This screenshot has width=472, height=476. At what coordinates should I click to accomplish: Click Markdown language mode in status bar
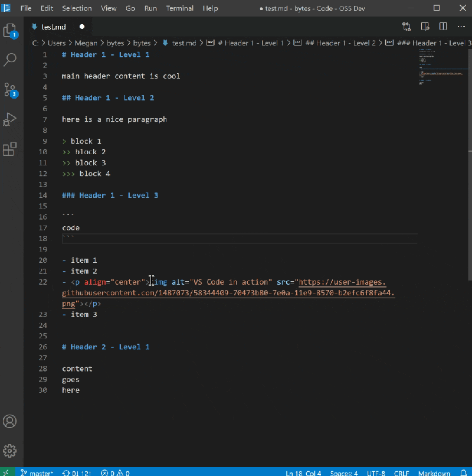(434, 473)
